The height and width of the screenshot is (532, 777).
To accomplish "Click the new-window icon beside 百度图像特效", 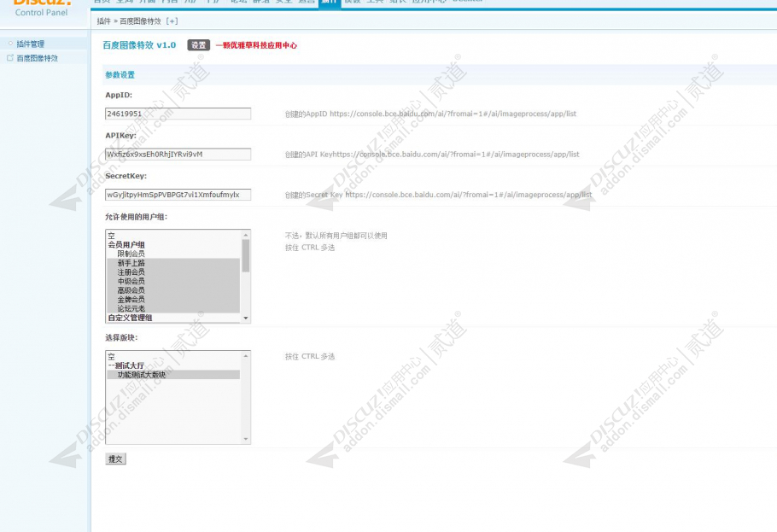I will click(x=10, y=58).
